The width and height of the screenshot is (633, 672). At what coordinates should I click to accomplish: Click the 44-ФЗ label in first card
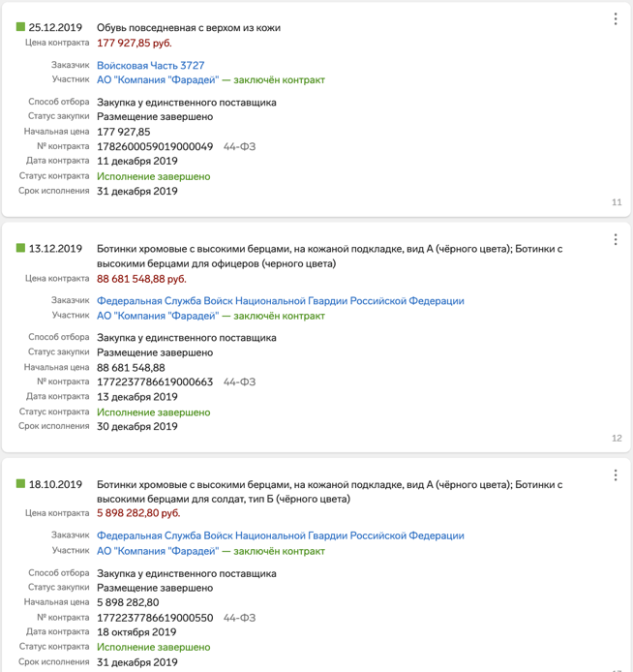click(x=239, y=146)
